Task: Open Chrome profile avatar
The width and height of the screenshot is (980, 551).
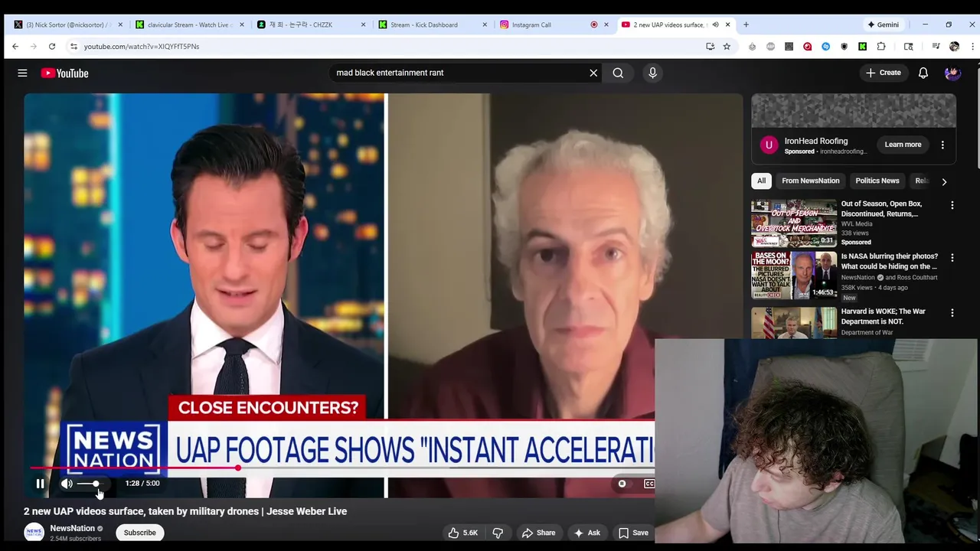Action: pos(954,47)
